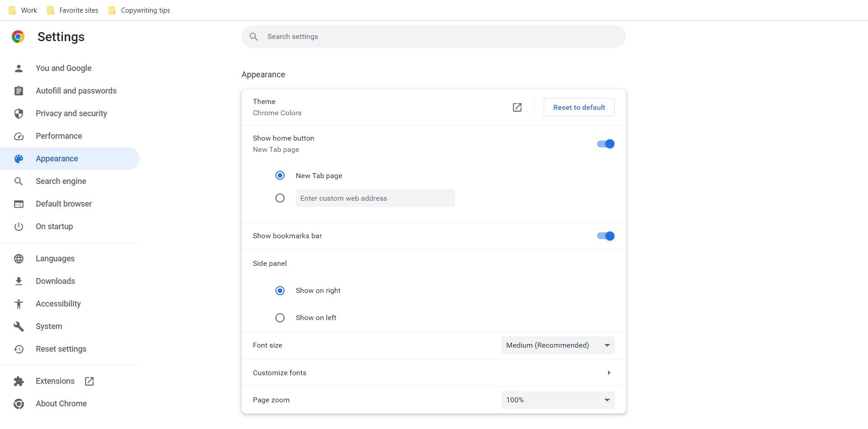This screenshot has height=429, width=868.
Task: Click the Search engine magnifier icon in sidebar
Action: (x=19, y=181)
